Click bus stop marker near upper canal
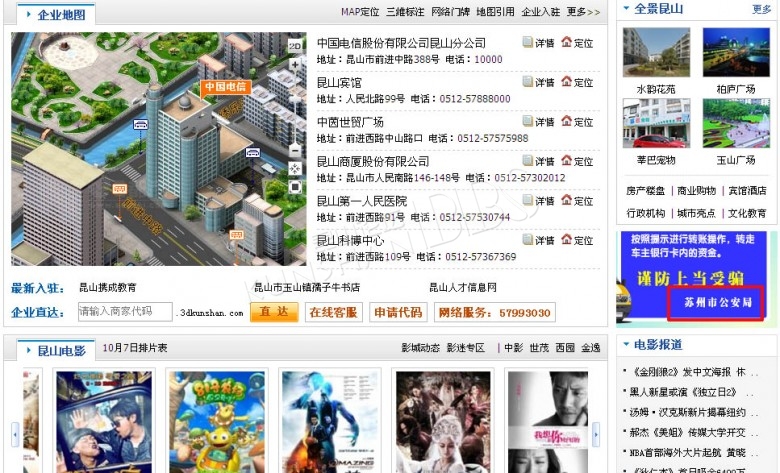 pos(141,124)
